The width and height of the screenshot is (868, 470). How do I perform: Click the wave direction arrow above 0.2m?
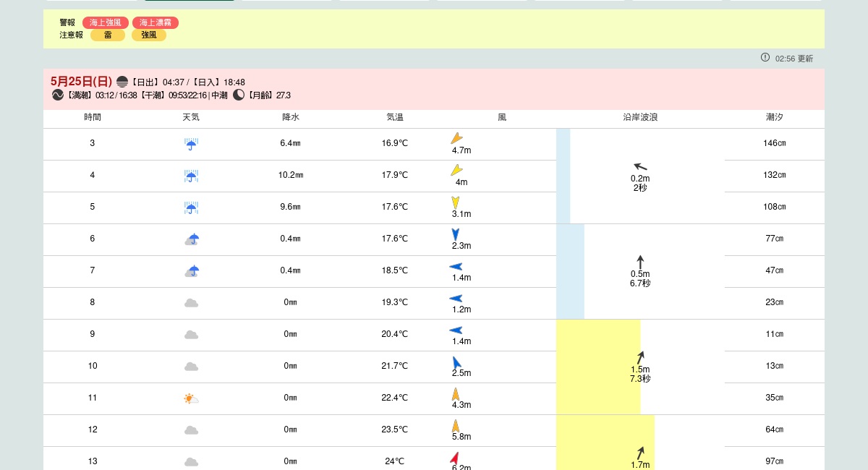640,167
